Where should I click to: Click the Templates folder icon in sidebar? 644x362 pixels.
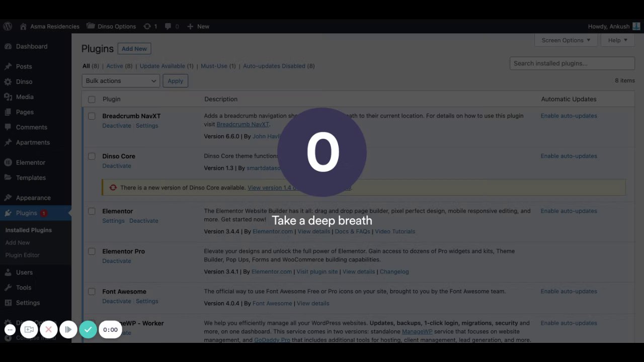8,177
